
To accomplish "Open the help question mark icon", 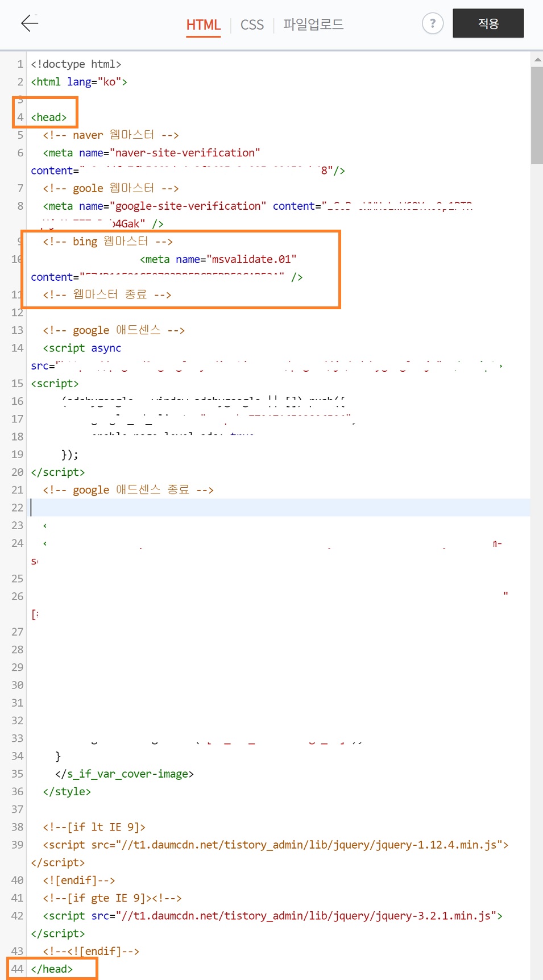I will click(x=433, y=23).
